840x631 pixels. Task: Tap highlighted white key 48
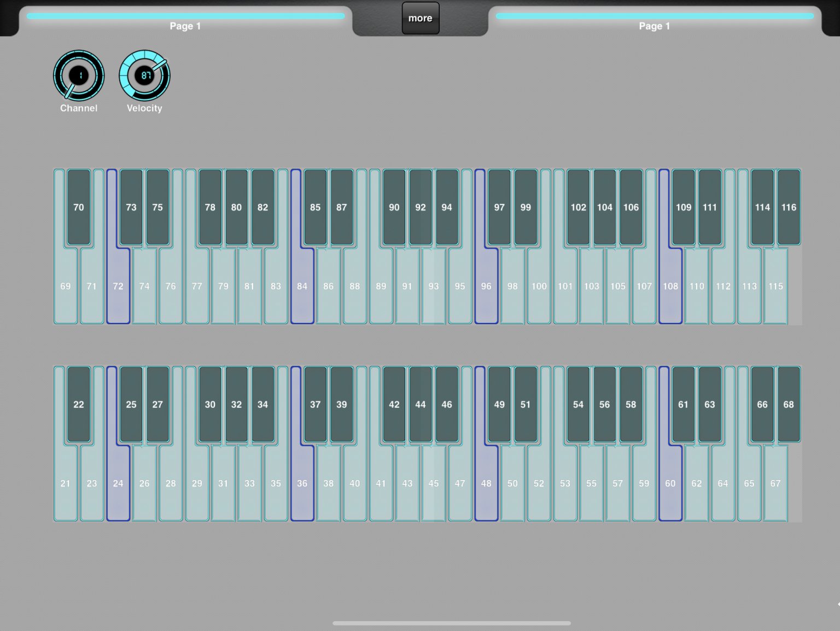(486, 483)
